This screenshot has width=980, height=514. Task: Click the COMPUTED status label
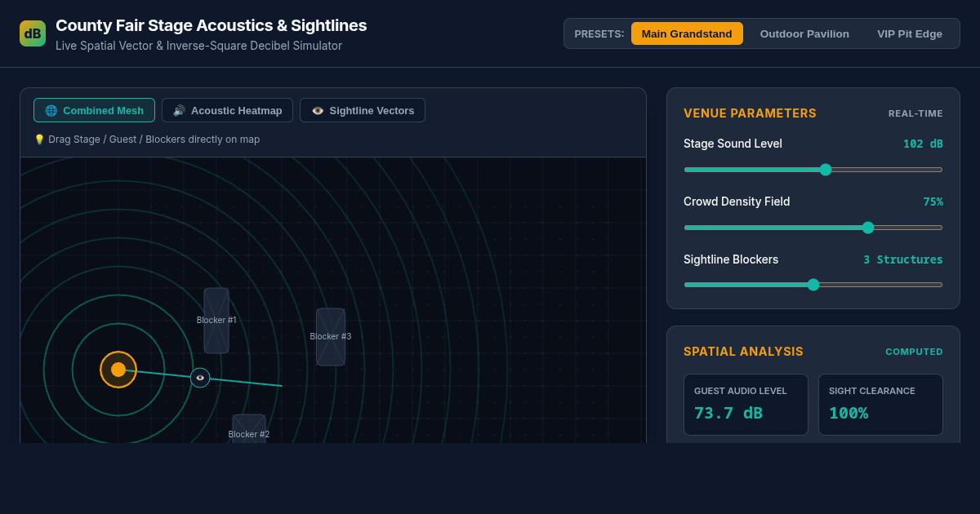(914, 352)
